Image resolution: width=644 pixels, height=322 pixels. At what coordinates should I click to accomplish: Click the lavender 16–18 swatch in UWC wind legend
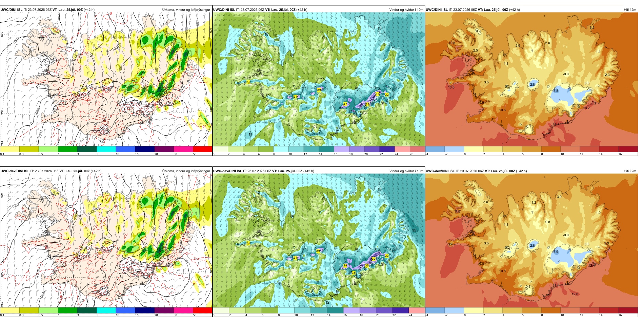pos(342,149)
